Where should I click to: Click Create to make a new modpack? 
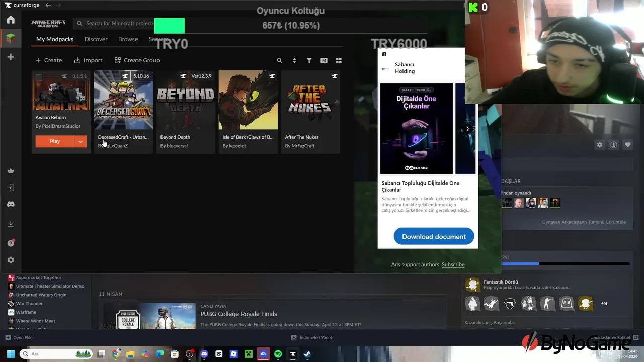pyautogui.click(x=49, y=60)
